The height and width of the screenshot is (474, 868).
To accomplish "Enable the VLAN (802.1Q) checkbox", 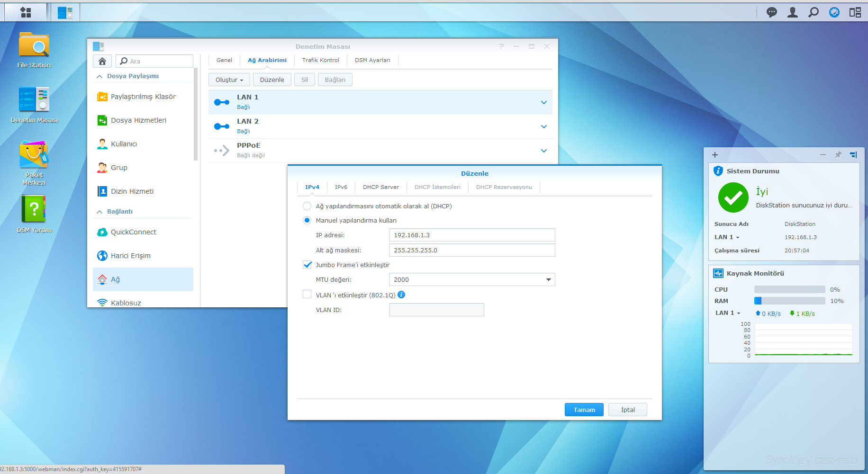I will point(307,295).
